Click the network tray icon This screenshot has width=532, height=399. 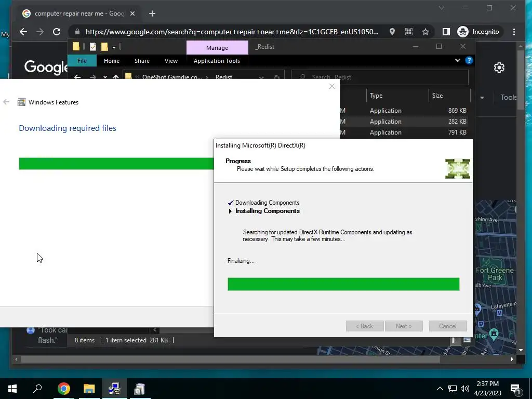tap(453, 389)
